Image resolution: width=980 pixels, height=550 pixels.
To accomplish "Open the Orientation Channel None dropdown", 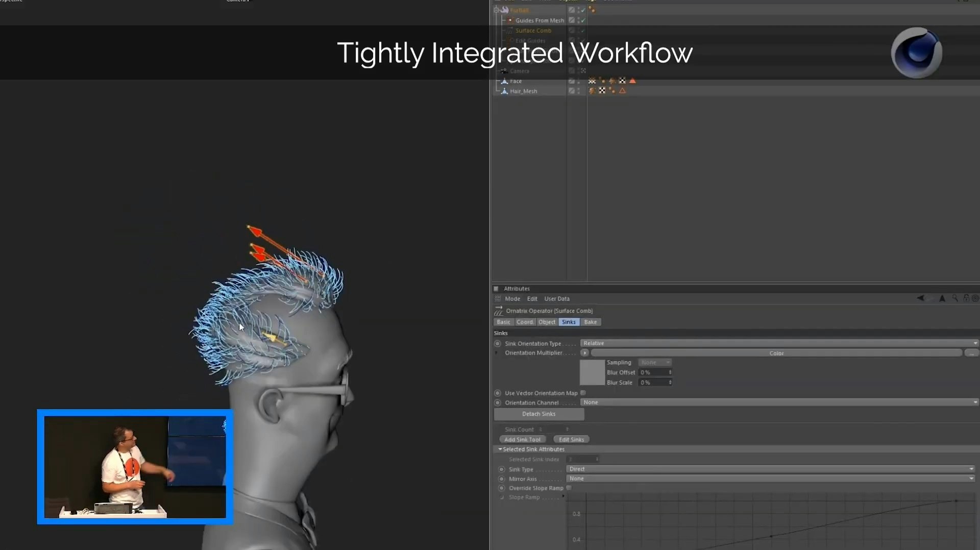I will (x=779, y=402).
